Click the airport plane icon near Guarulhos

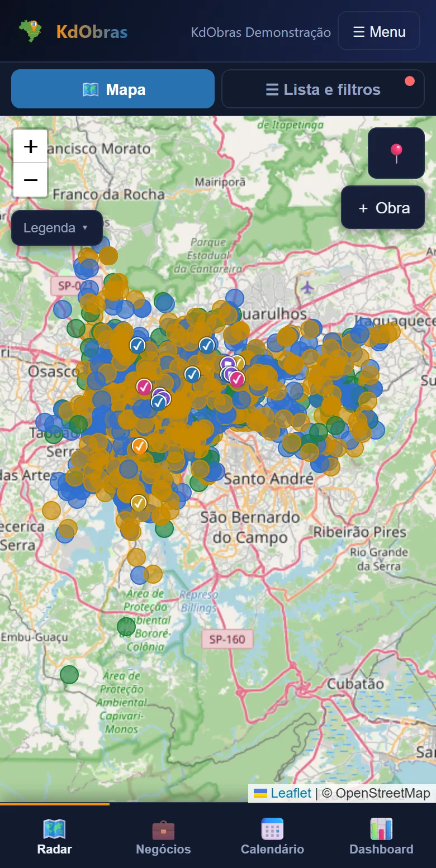307,288
